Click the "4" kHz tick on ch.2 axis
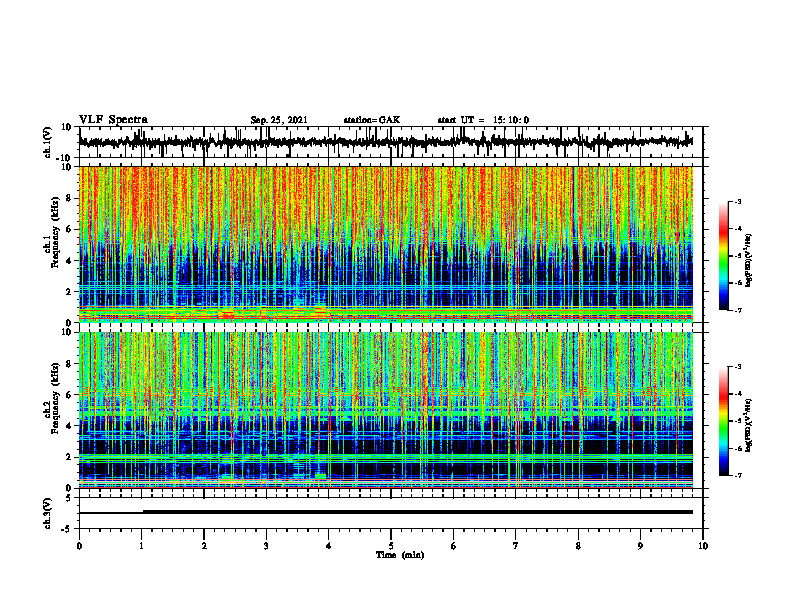Screen dimensions: 792x612 (x=69, y=426)
